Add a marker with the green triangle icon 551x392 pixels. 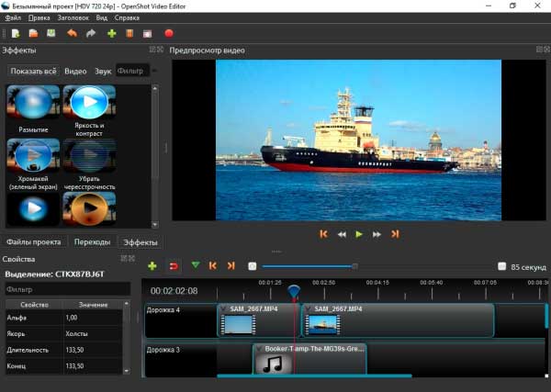195,266
